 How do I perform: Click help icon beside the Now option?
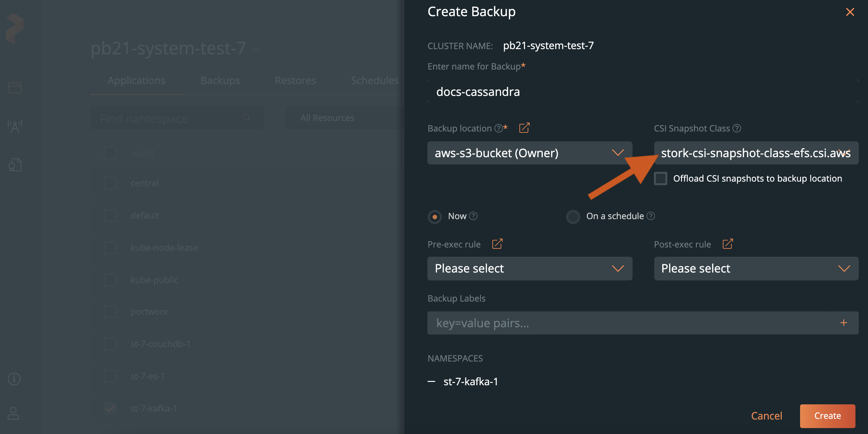click(x=474, y=216)
